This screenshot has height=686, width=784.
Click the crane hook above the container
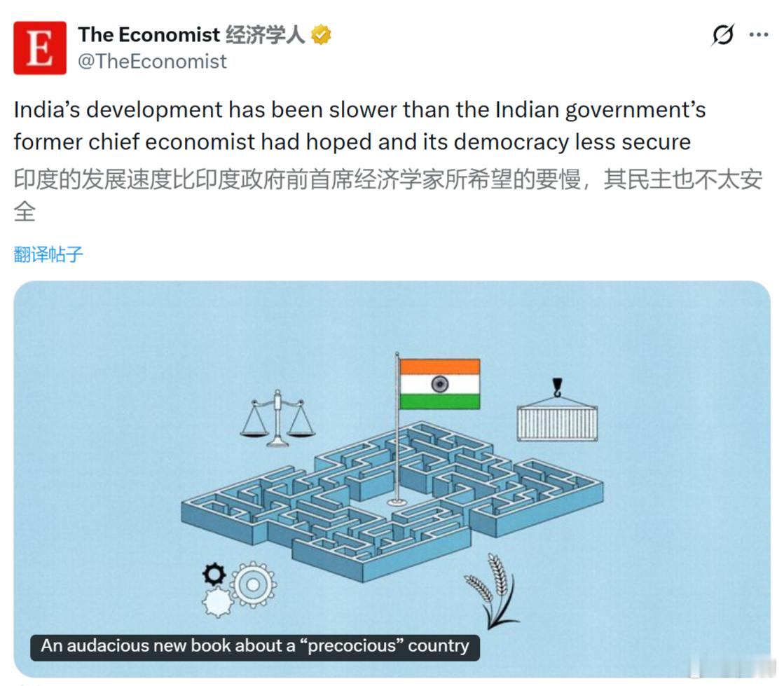pyautogui.click(x=557, y=386)
